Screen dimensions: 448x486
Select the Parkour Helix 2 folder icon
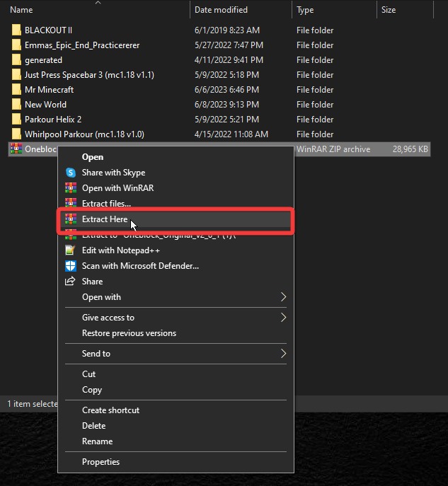pos(16,120)
